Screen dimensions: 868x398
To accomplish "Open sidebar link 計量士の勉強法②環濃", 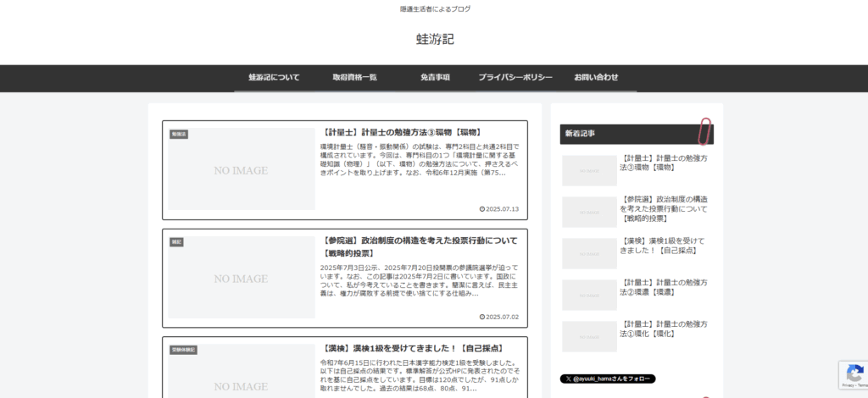I will (x=664, y=287).
